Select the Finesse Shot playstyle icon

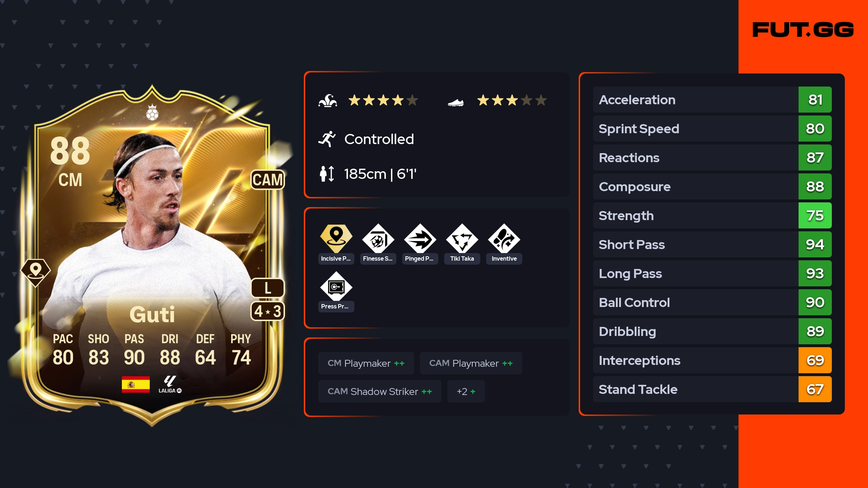tap(378, 238)
